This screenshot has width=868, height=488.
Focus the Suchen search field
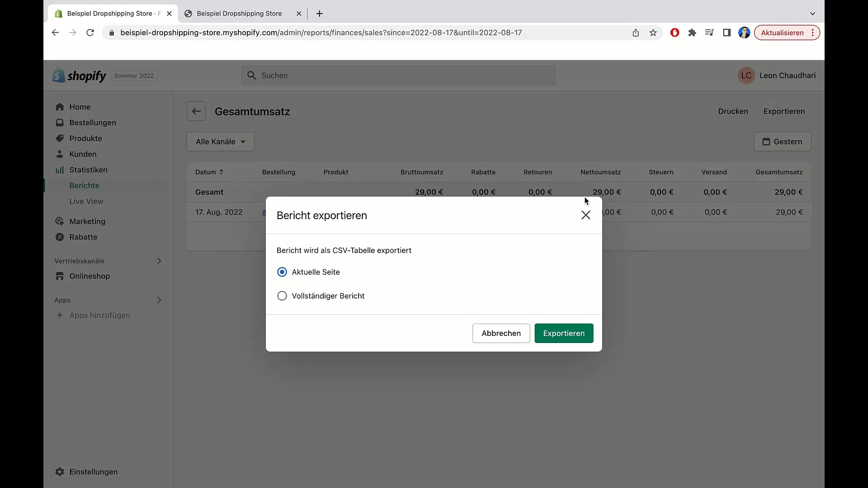[x=398, y=75]
